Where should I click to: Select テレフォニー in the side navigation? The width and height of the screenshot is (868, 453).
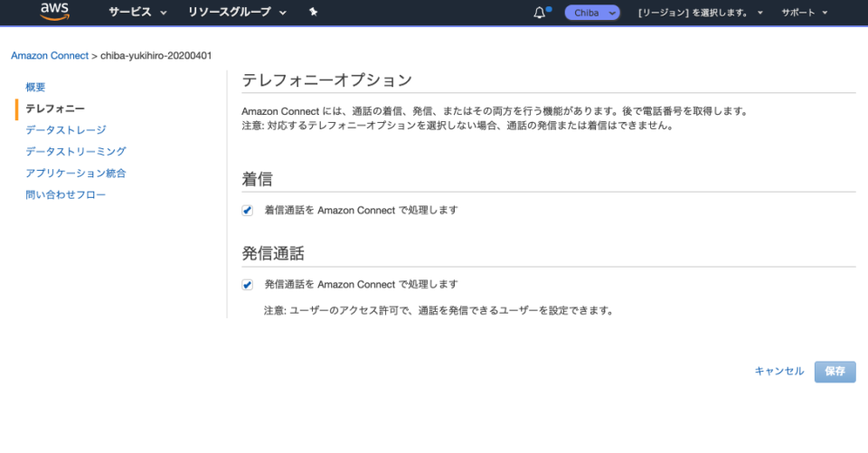(55, 109)
